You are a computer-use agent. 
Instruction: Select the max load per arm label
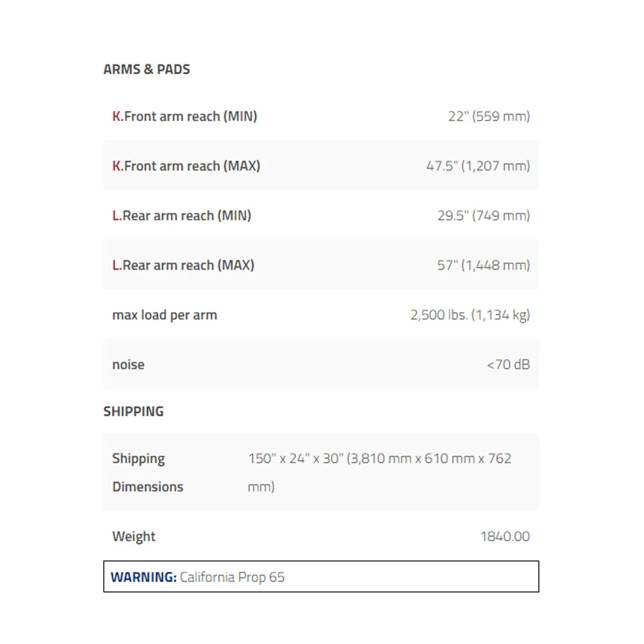(165, 315)
